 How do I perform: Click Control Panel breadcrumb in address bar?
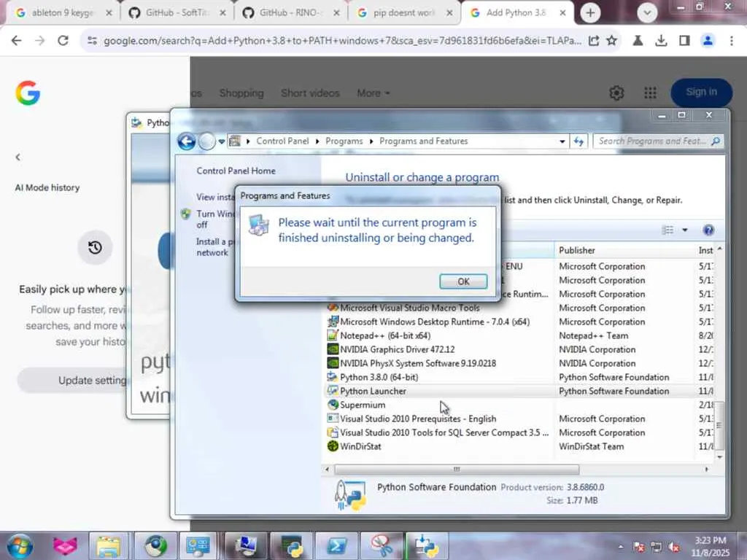(282, 141)
